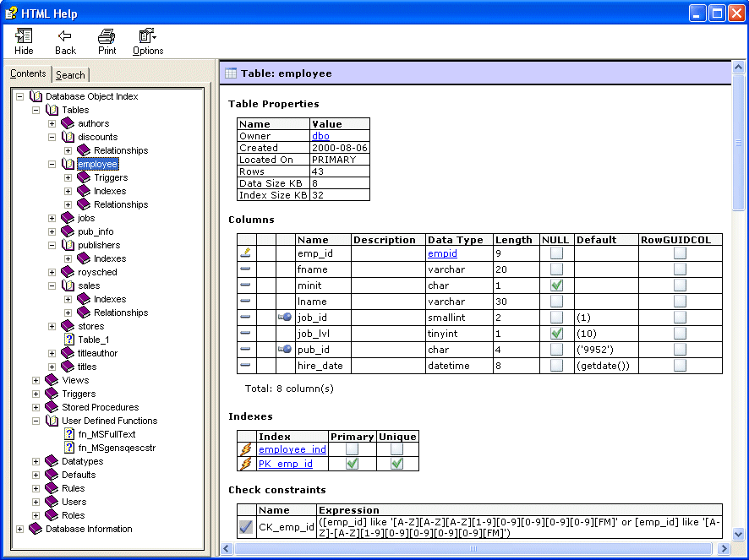The height and width of the screenshot is (560, 749).
Task: Collapse the employee table node
Action: click(52, 164)
